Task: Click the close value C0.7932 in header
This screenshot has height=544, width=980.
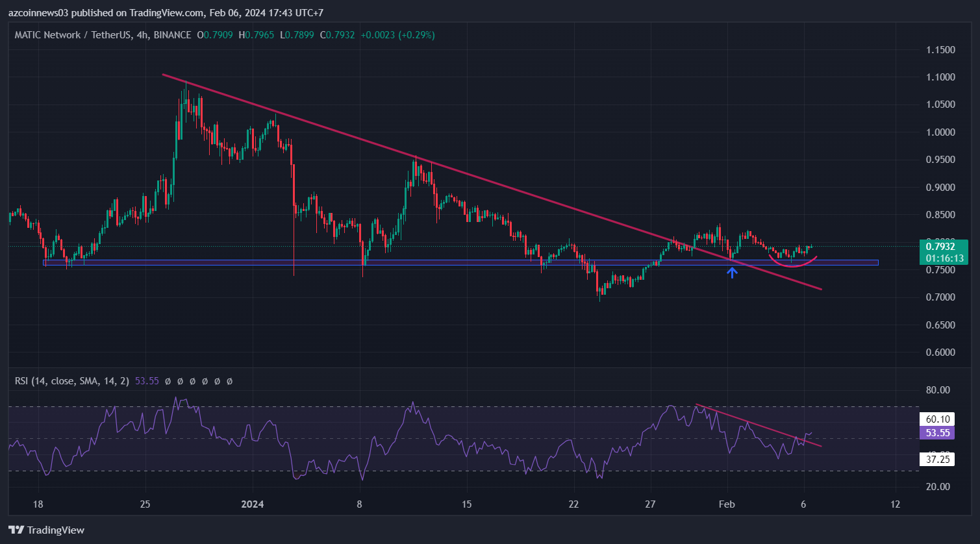Action: pyautogui.click(x=338, y=34)
